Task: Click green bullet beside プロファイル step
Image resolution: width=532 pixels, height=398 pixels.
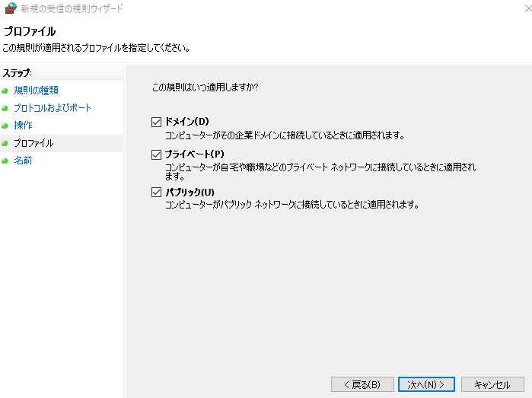Action: (x=5, y=144)
